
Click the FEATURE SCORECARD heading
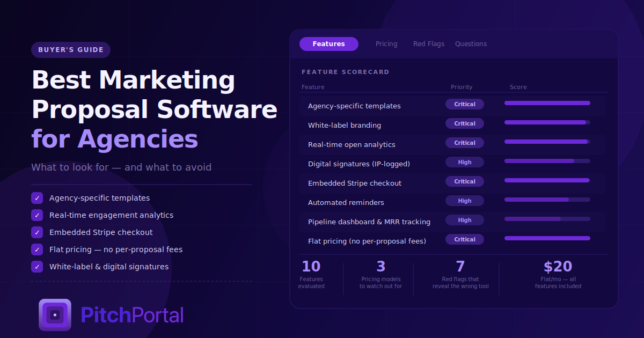click(346, 72)
